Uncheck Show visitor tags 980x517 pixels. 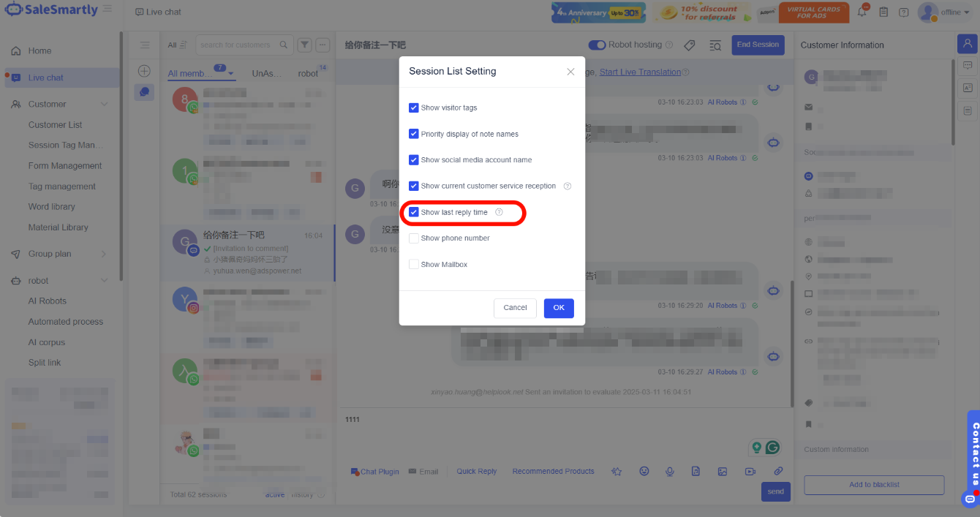(414, 108)
